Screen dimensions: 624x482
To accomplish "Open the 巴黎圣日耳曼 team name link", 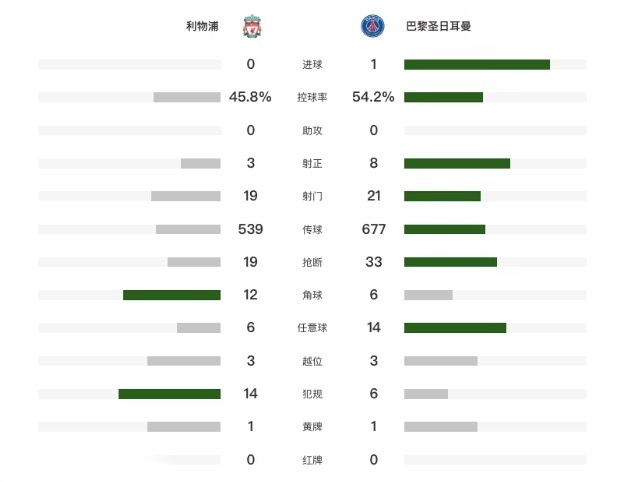I will (438, 26).
